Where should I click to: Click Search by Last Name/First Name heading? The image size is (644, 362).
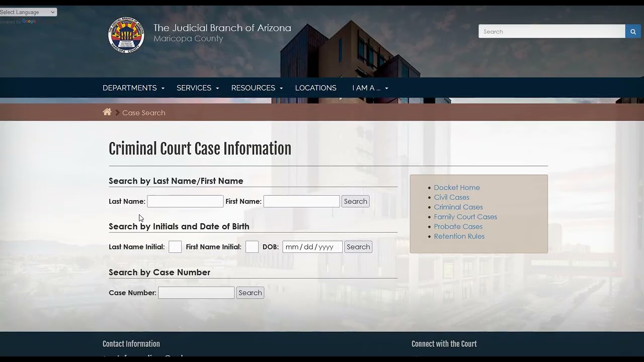[176, 181]
